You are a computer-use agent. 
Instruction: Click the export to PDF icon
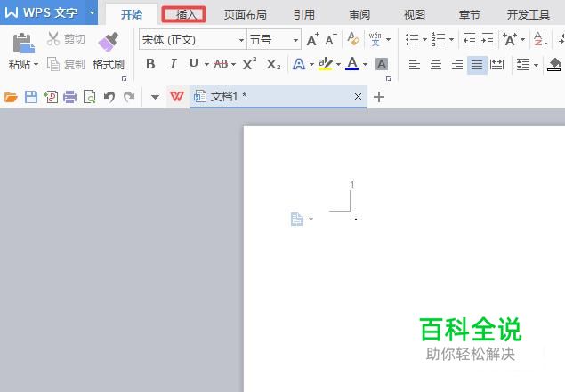pos(51,97)
